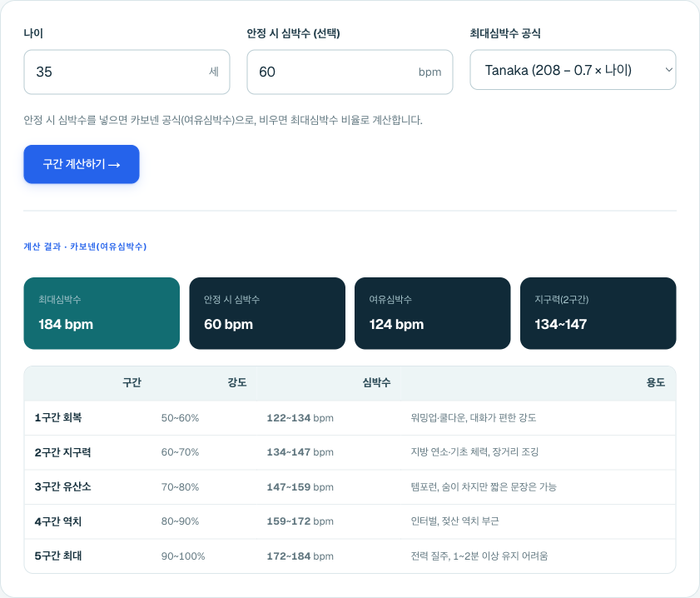700x598 pixels.
Task: Click the 계산 결과 · 카보넨(여유심박수) heading
Action: (85, 247)
